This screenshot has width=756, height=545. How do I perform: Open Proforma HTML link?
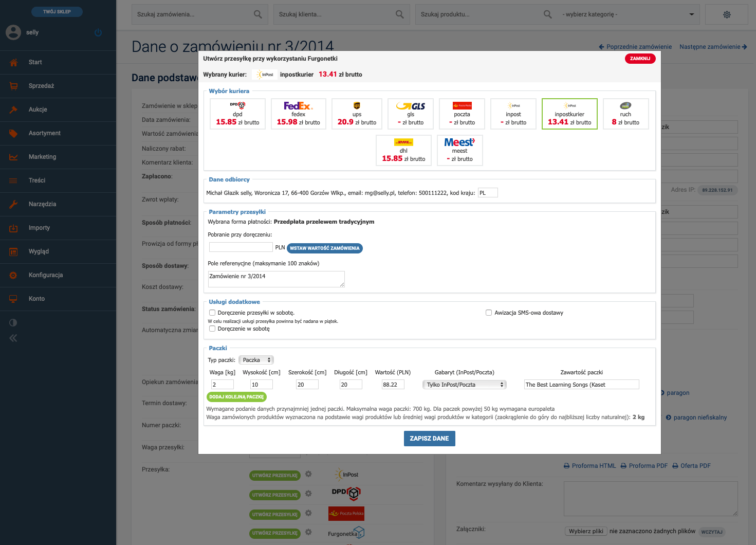click(590, 466)
